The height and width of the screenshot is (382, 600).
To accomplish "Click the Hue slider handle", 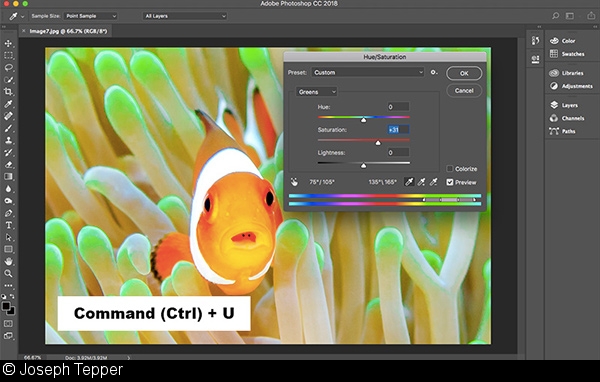I will 364,120.
